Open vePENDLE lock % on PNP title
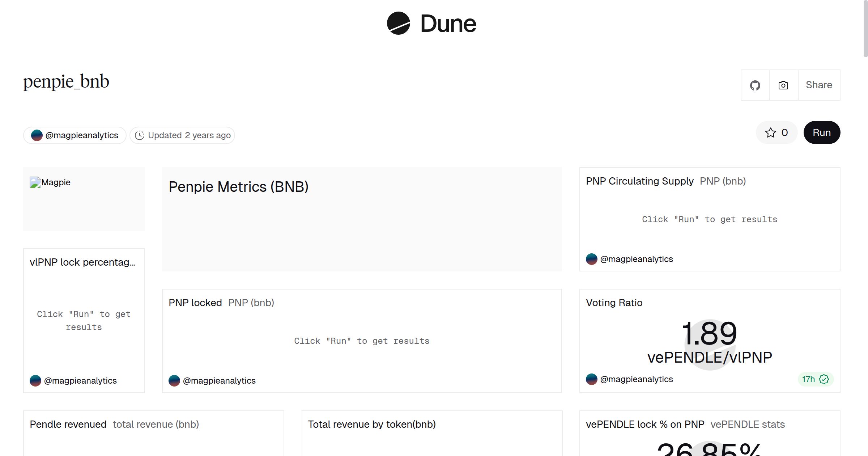The width and height of the screenshot is (868, 456). [645, 424]
